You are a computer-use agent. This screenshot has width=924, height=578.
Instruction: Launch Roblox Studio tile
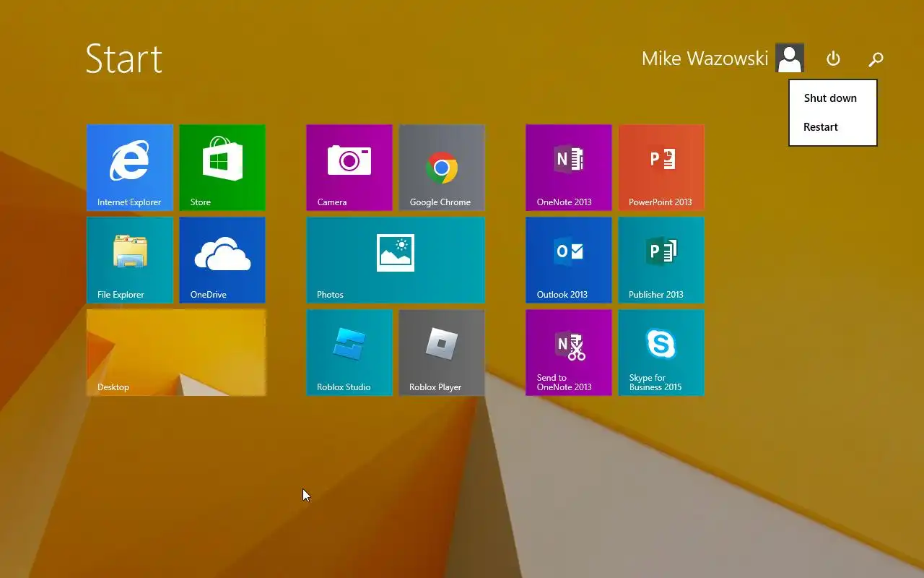coord(349,353)
